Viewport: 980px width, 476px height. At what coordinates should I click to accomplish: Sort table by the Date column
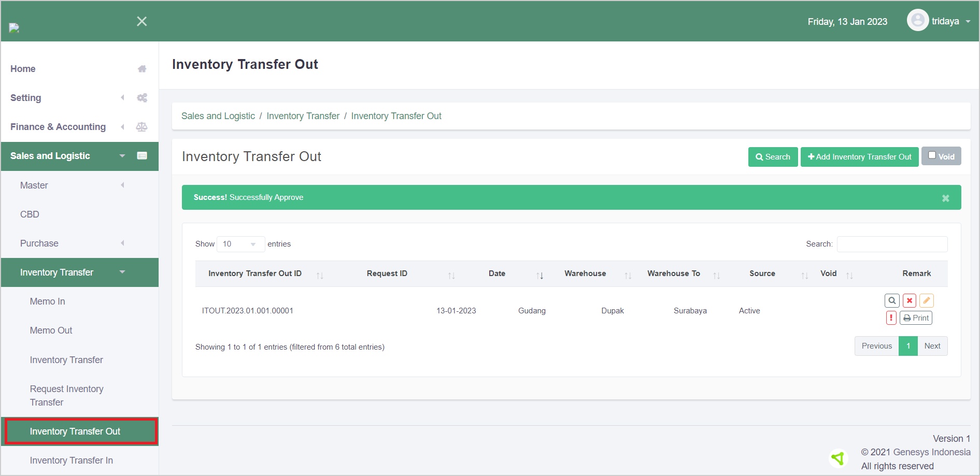coord(497,273)
